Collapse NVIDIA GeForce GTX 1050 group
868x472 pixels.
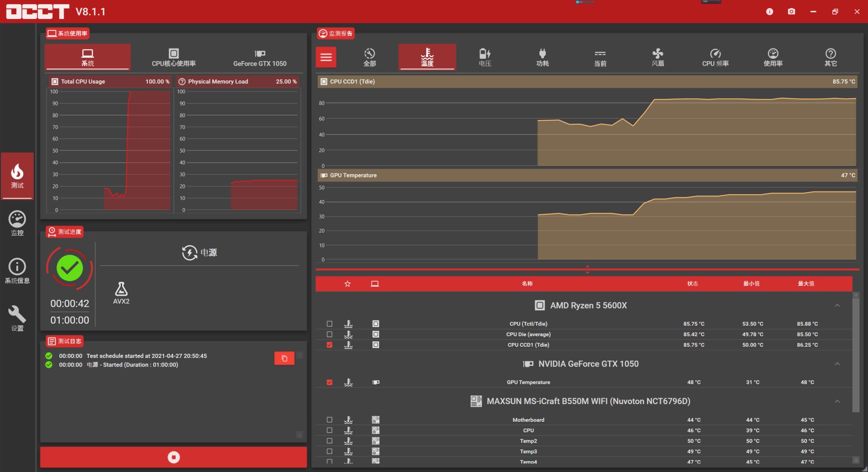tap(837, 364)
